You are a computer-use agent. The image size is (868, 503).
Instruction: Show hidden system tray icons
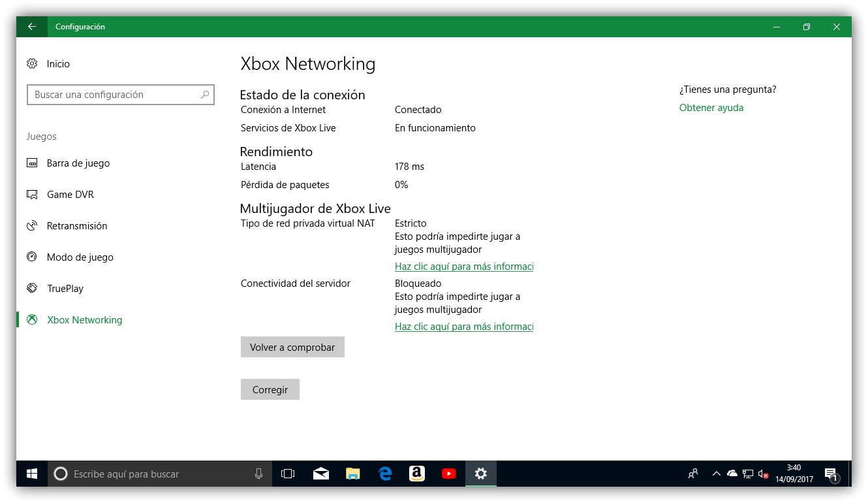tap(717, 474)
